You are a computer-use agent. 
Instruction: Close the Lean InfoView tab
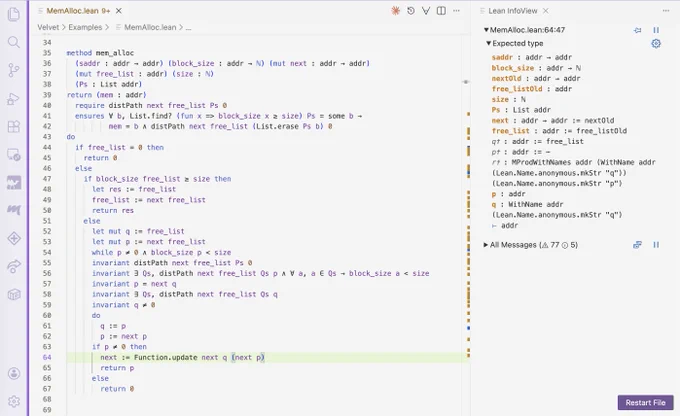pyautogui.click(x=546, y=11)
